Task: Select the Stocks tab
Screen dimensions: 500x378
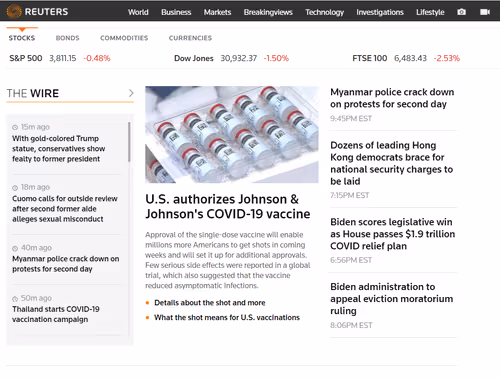Action: (22, 38)
